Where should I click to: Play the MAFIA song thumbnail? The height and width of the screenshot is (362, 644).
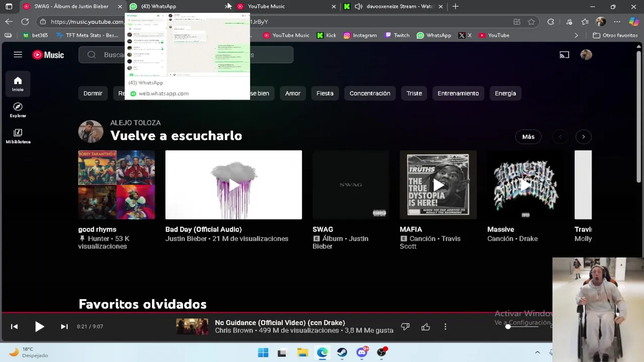click(438, 185)
